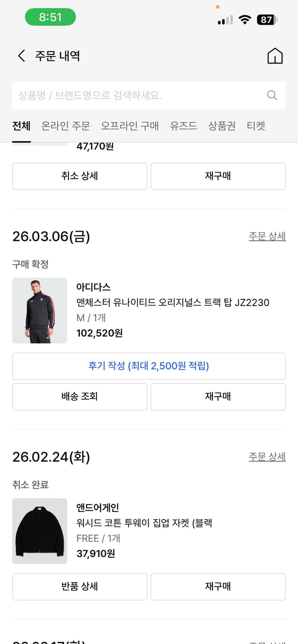Tap the Wi-Fi icon in status bar
This screenshot has width=298, height=644.
[244, 20]
